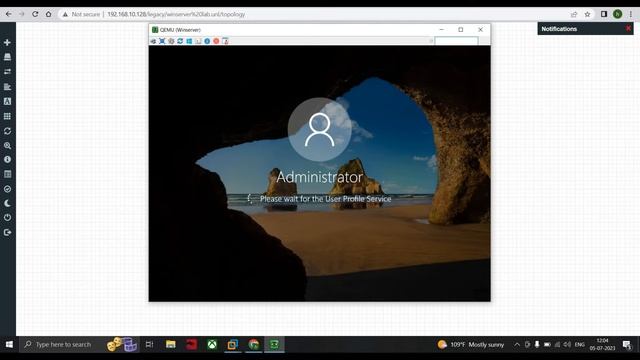Open Windows Start menu

tap(9, 344)
